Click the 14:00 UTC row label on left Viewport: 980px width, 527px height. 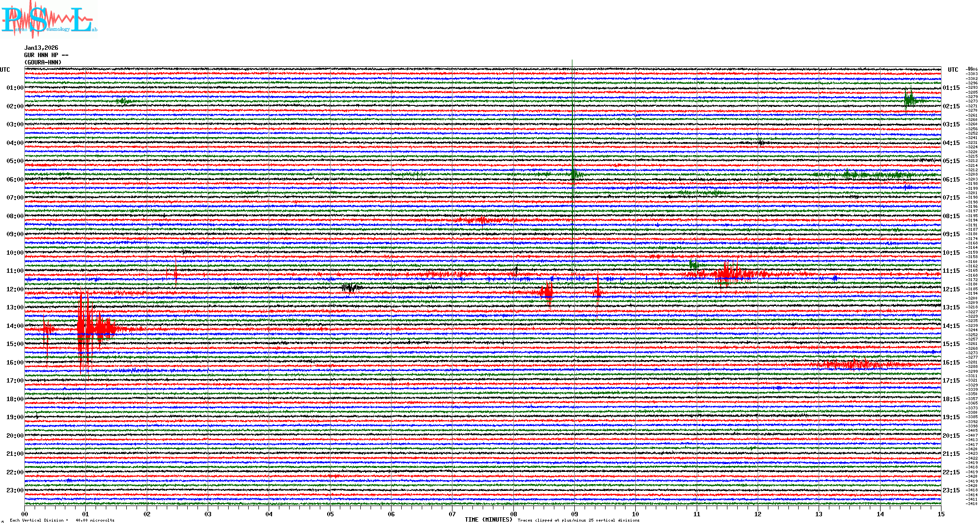coord(15,326)
